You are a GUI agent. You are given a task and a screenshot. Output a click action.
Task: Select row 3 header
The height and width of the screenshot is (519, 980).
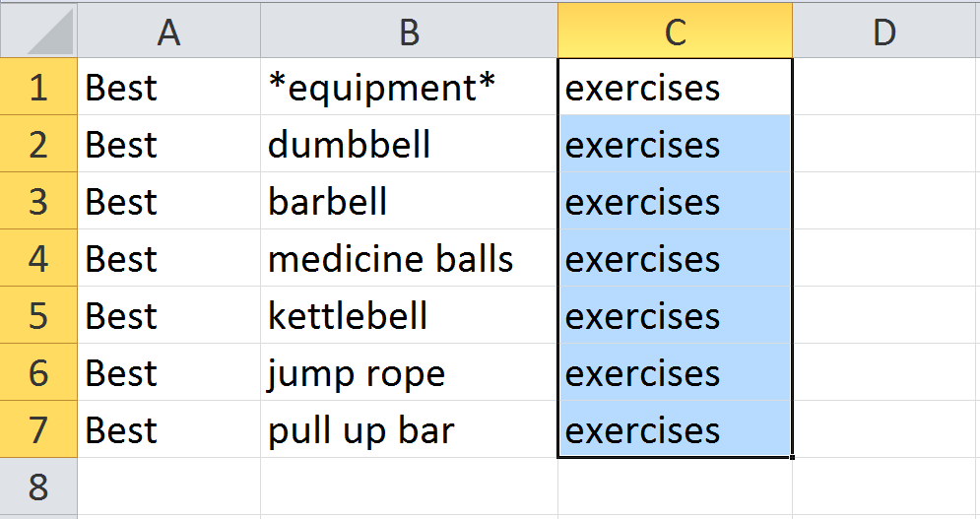(38, 202)
